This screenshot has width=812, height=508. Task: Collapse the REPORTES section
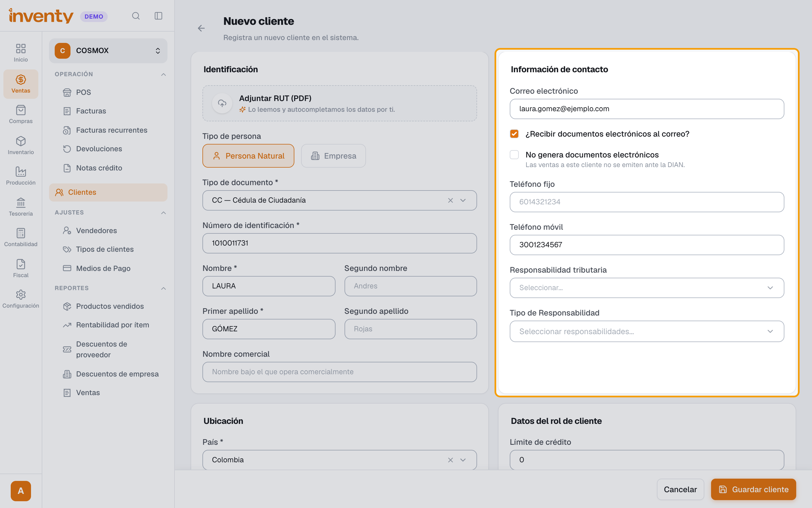(x=164, y=288)
